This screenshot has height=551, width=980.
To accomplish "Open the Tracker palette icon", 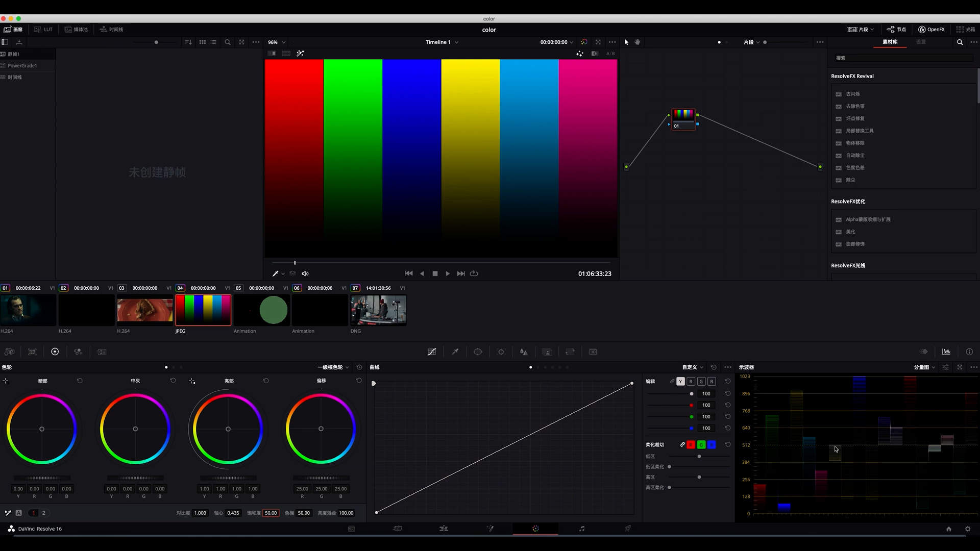I will tap(501, 352).
